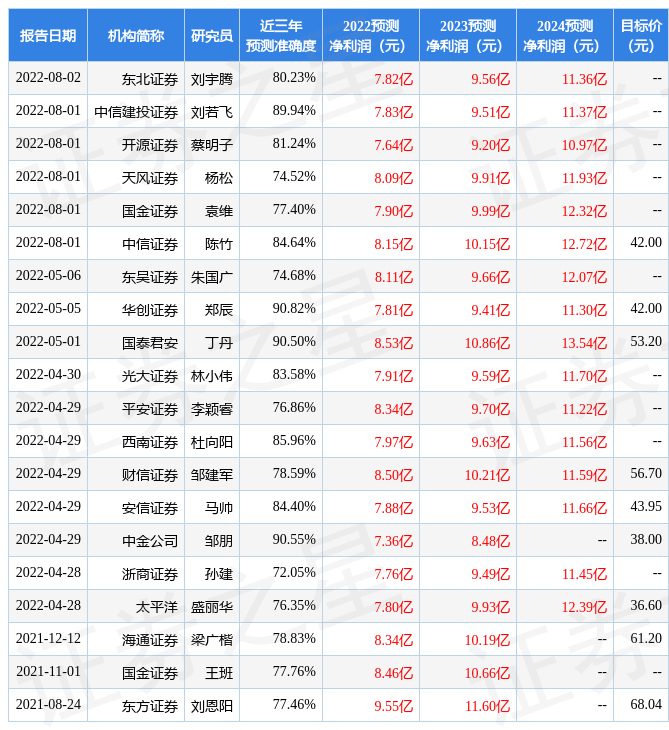Click target price 36.60
669x730 pixels.
[x=646, y=606]
